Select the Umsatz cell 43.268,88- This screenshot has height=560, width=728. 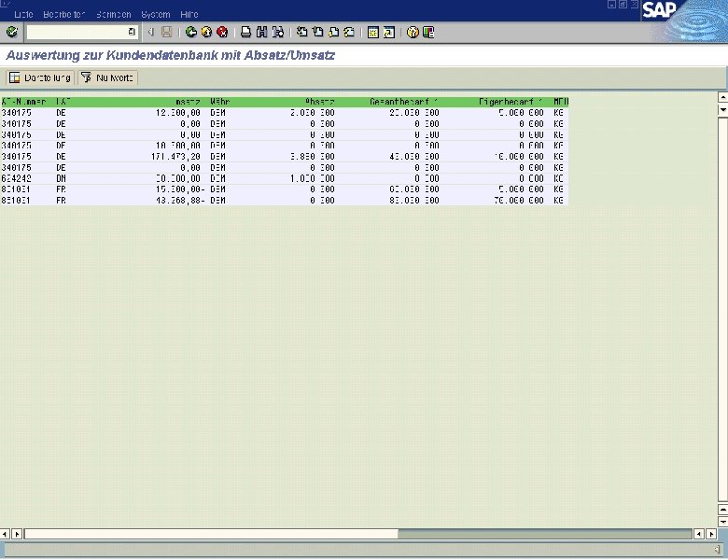point(180,200)
